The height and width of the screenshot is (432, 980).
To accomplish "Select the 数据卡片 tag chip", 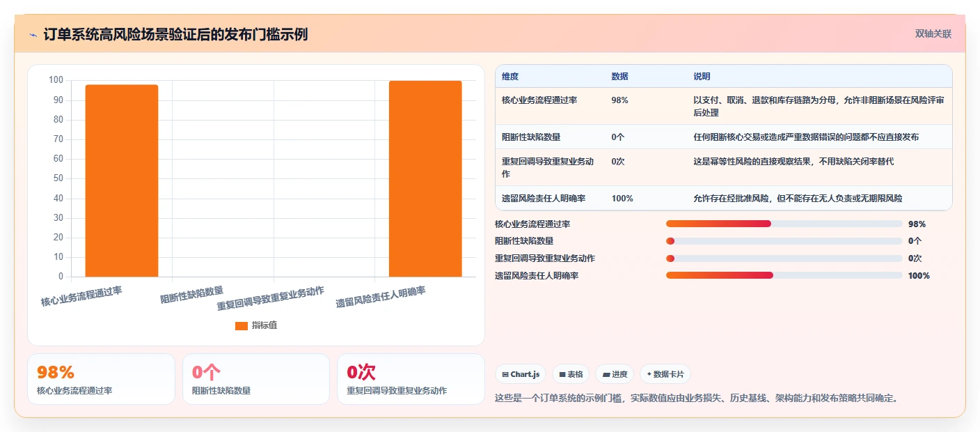I will [x=665, y=374].
